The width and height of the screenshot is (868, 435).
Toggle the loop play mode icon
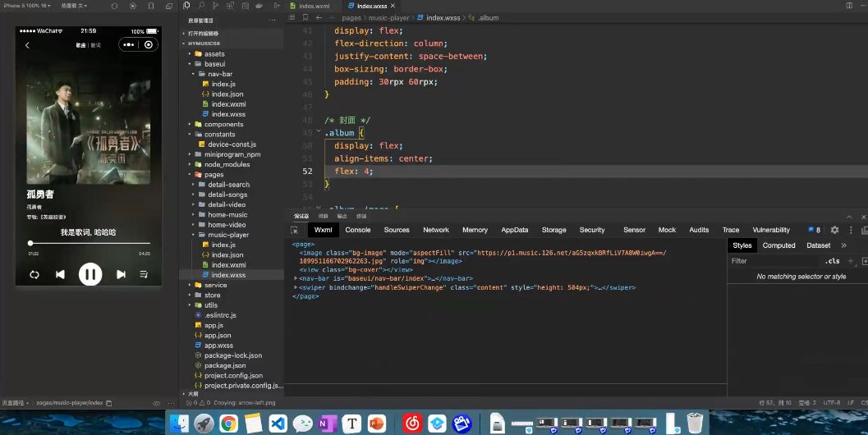[x=34, y=274]
